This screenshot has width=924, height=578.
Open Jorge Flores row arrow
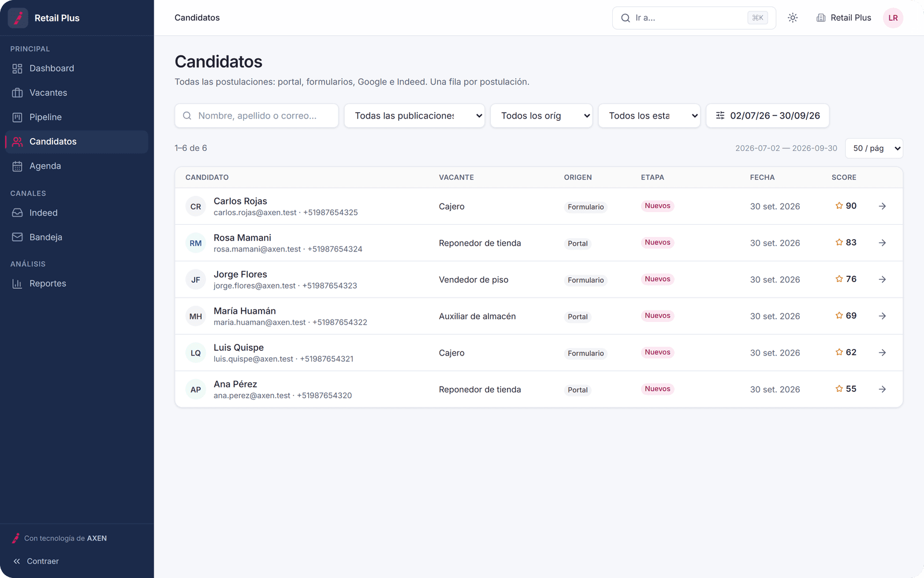click(x=882, y=279)
